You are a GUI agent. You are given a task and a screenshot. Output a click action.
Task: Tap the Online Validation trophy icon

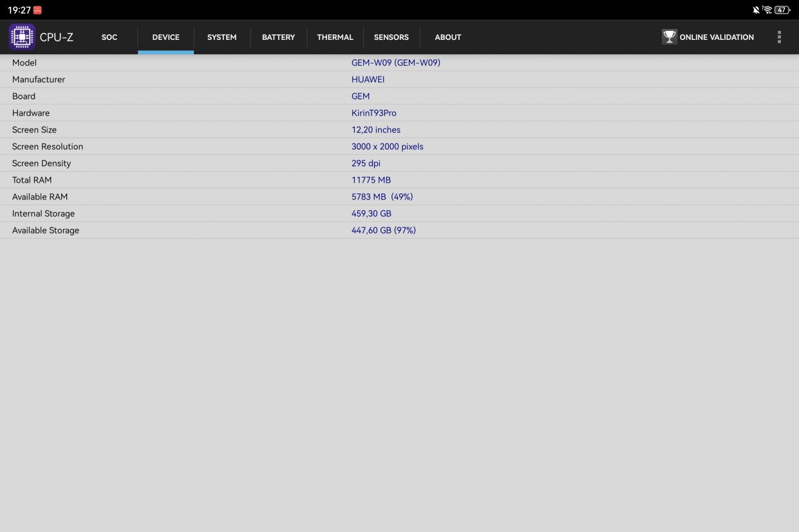point(670,37)
